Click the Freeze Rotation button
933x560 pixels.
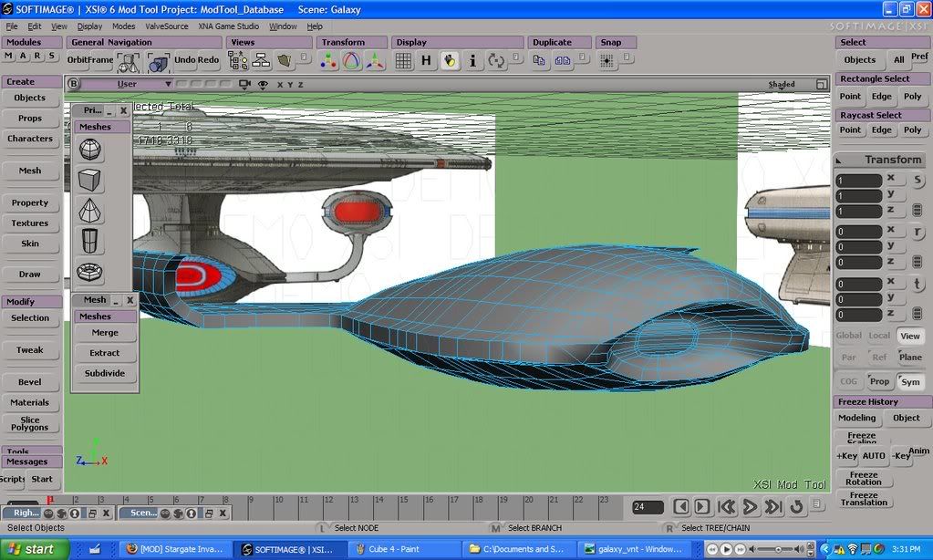864,479
